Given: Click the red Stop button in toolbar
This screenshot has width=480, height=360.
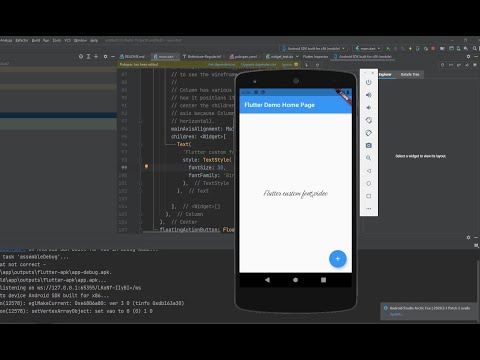Looking at the screenshot, I should click(x=433, y=49).
